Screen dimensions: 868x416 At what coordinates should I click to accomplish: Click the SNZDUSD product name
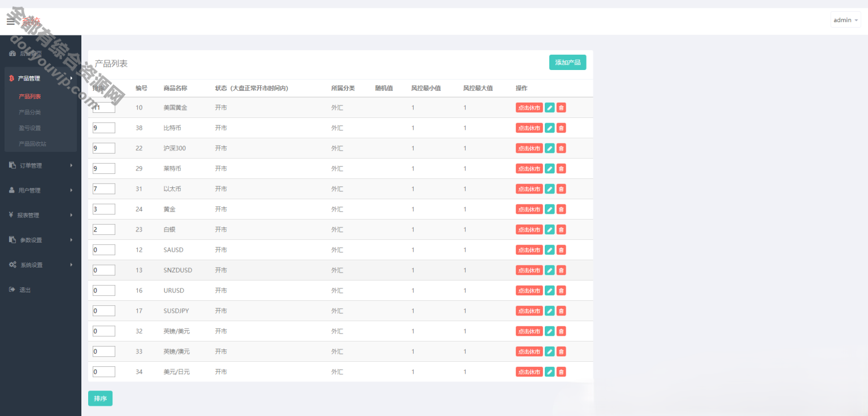tap(177, 270)
